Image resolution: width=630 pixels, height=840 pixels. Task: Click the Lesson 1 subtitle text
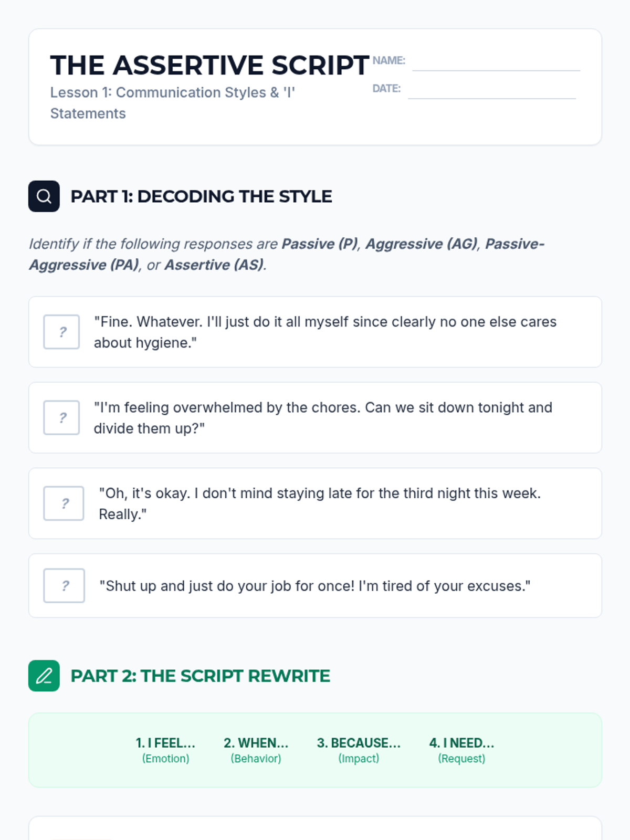click(172, 103)
